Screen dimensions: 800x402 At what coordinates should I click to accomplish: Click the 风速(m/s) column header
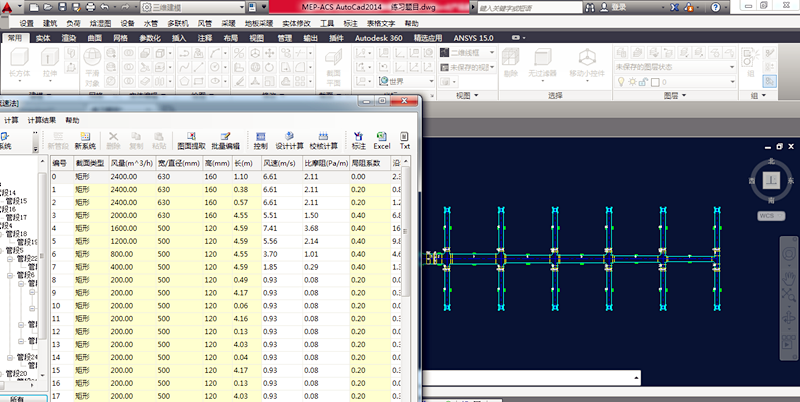click(282, 163)
